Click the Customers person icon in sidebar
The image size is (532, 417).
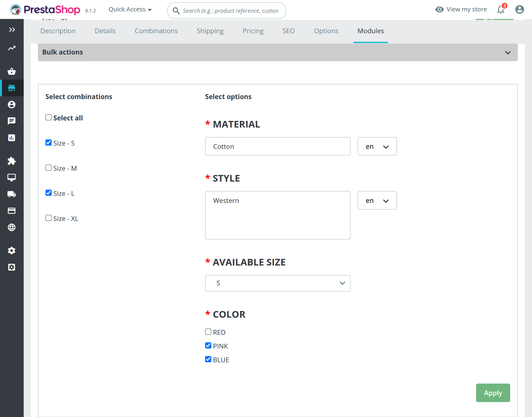[x=12, y=105]
